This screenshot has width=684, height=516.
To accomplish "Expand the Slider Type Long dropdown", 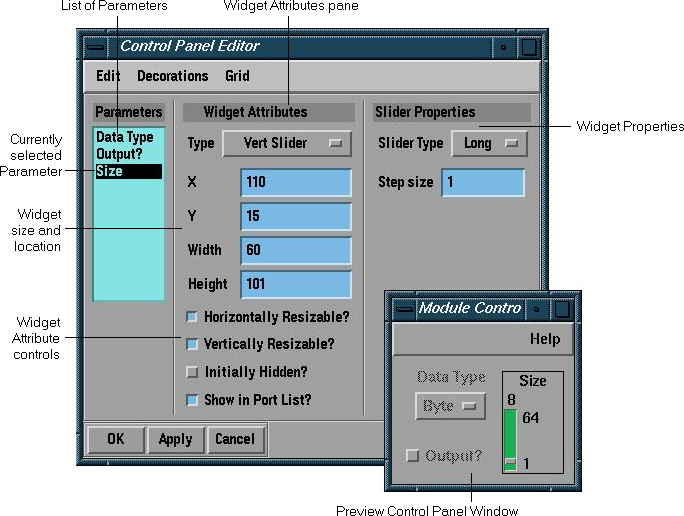I will pyautogui.click(x=489, y=144).
